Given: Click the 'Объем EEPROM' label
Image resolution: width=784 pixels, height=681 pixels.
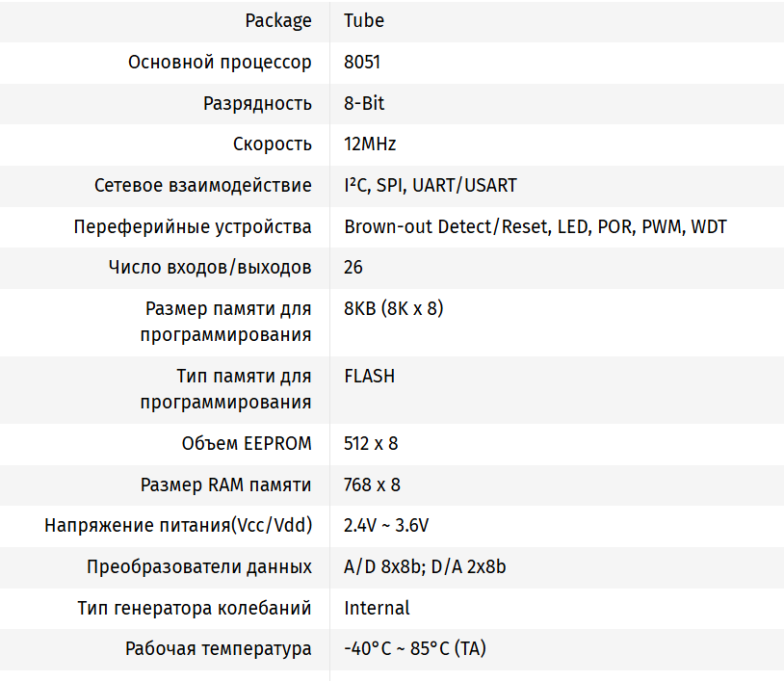Looking at the screenshot, I should pyautogui.click(x=247, y=443).
